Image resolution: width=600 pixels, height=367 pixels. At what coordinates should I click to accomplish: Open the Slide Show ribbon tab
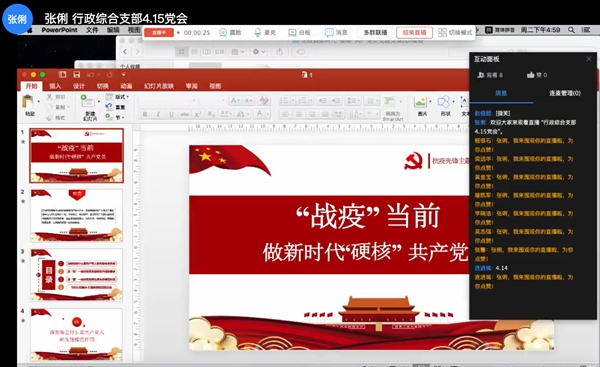click(159, 86)
